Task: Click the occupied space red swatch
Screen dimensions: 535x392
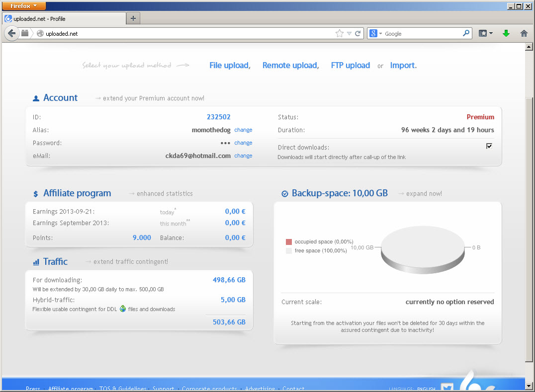Action: 289,241
